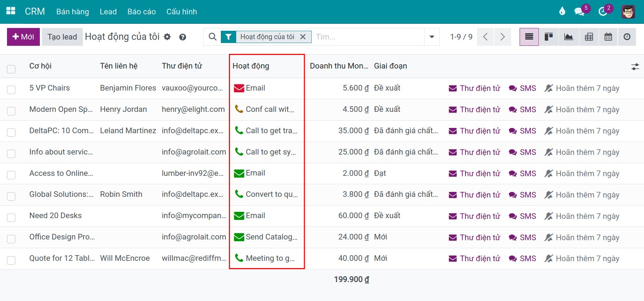644x301 pixels.
Task: Switch to kanban view
Action: (x=549, y=37)
